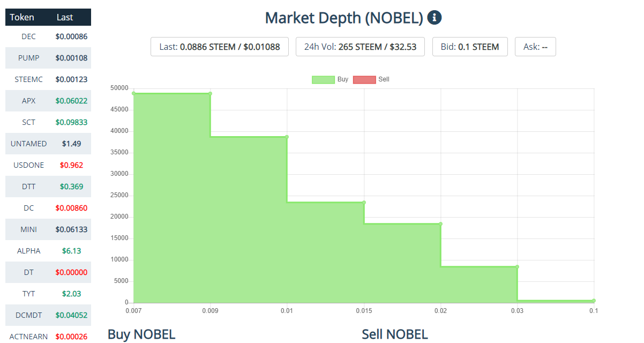Viewport: 644px width, 343px height.
Task: Click the Last column header
Action: click(65, 17)
